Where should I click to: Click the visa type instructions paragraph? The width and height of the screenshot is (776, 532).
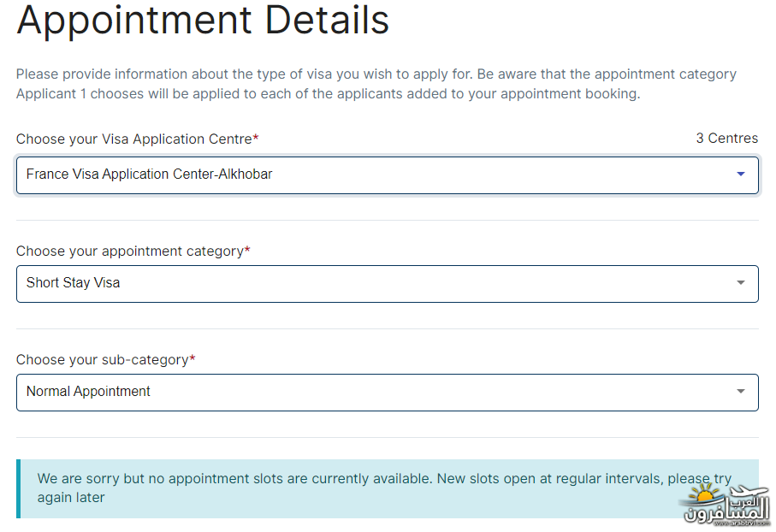coord(376,84)
